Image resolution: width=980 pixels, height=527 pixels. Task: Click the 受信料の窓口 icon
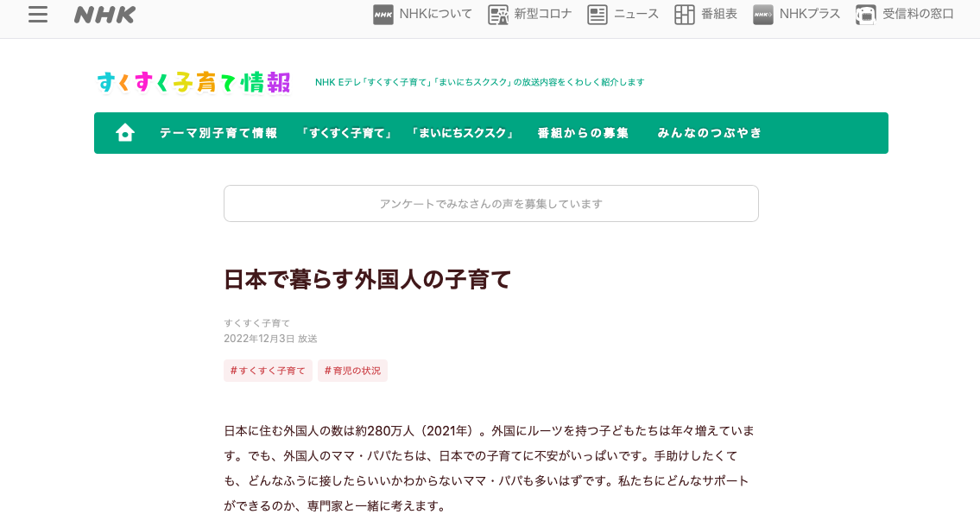pyautogui.click(x=866, y=15)
